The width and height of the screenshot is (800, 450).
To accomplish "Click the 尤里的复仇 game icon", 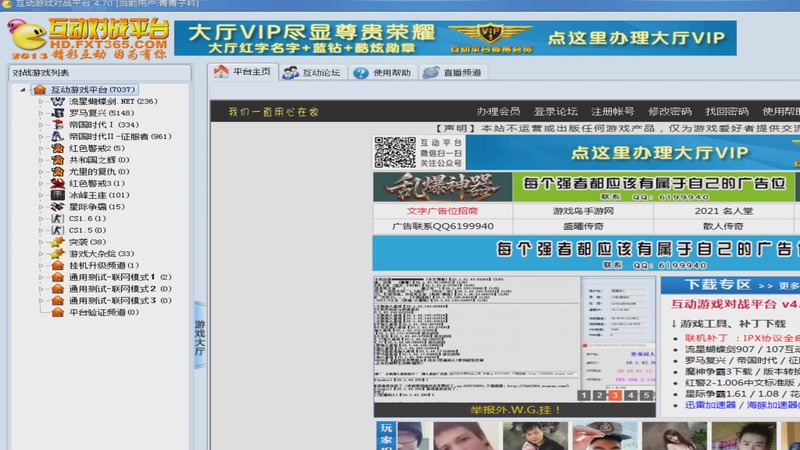I will (x=58, y=172).
